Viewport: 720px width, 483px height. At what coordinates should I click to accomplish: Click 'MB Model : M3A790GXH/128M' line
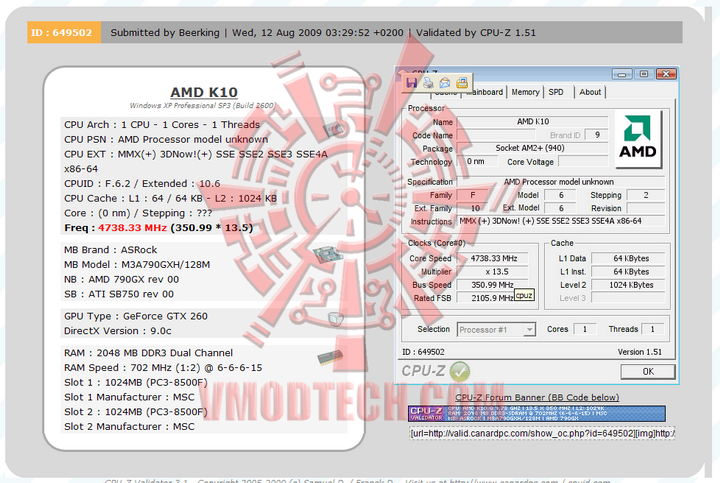[137, 264]
